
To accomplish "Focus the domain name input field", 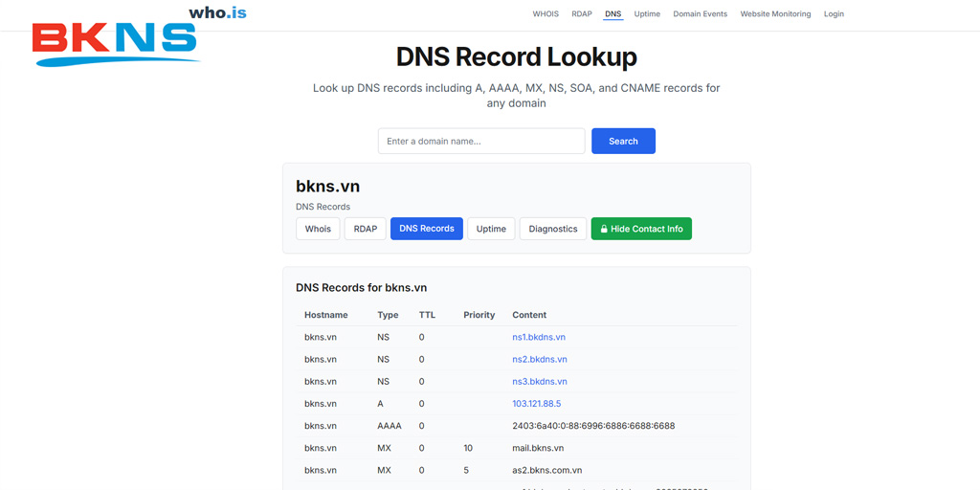I will (x=481, y=142).
